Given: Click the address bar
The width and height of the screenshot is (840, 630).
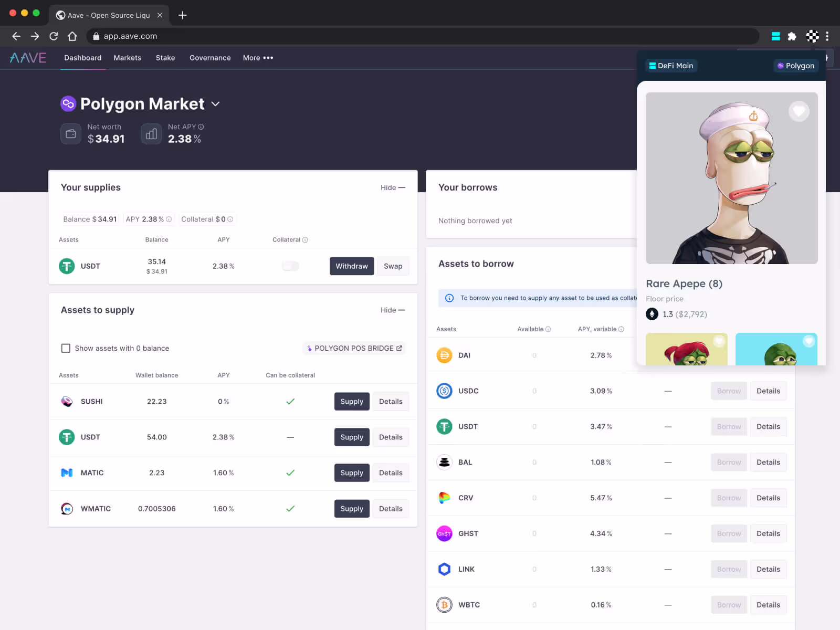Looking at the screenshot, I should pyautogui.click(x=423, y=36).
